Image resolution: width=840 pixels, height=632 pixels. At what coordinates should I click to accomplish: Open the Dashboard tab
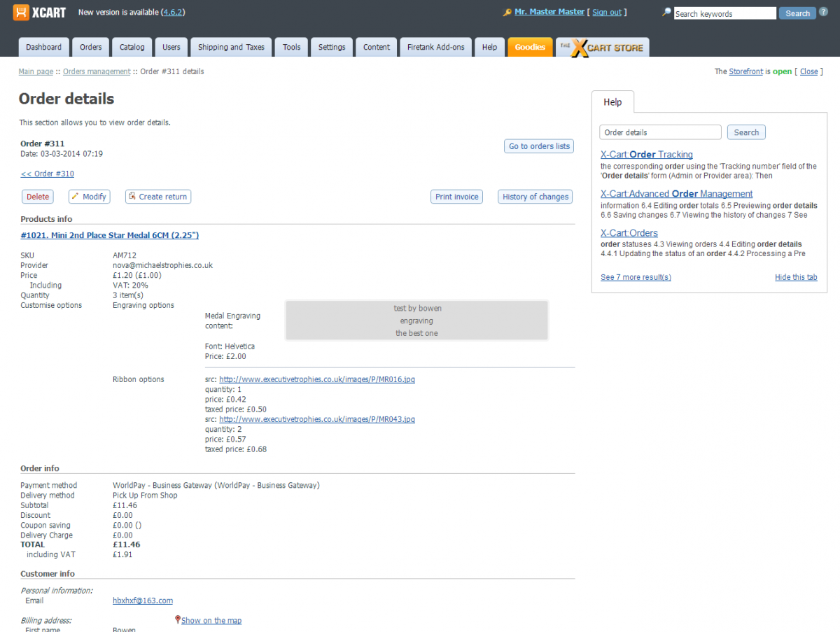click(44, 48)
